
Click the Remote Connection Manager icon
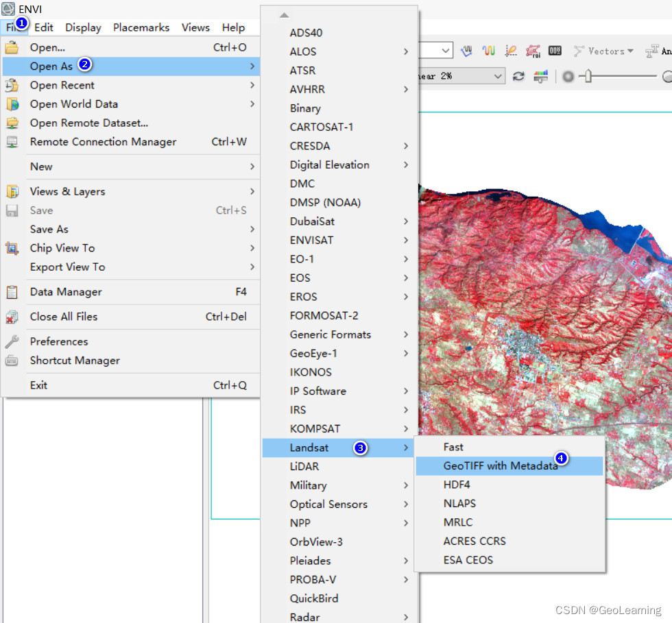tap(12, 142)
